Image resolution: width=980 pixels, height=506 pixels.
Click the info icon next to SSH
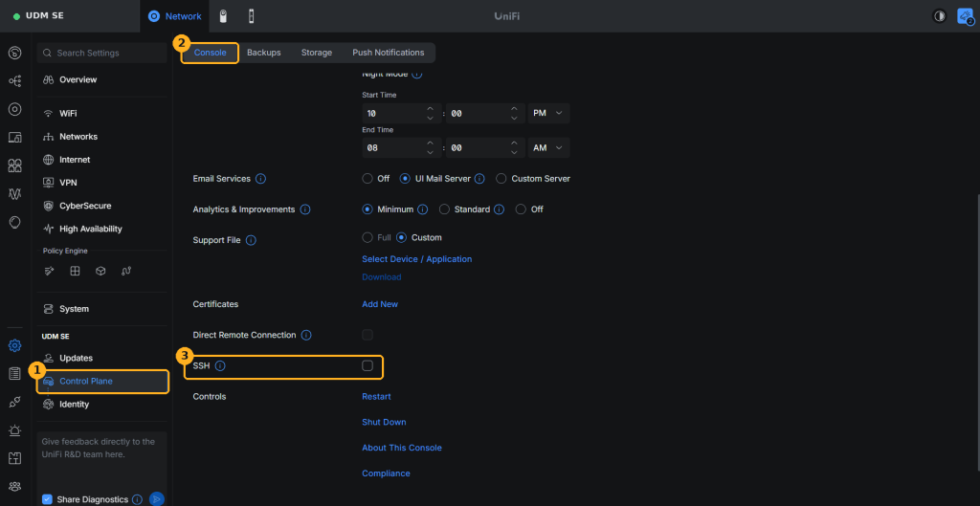click(220, 366)
